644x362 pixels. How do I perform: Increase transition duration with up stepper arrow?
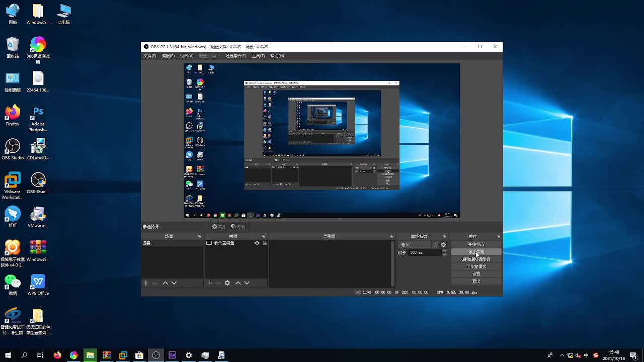[444, 250]
